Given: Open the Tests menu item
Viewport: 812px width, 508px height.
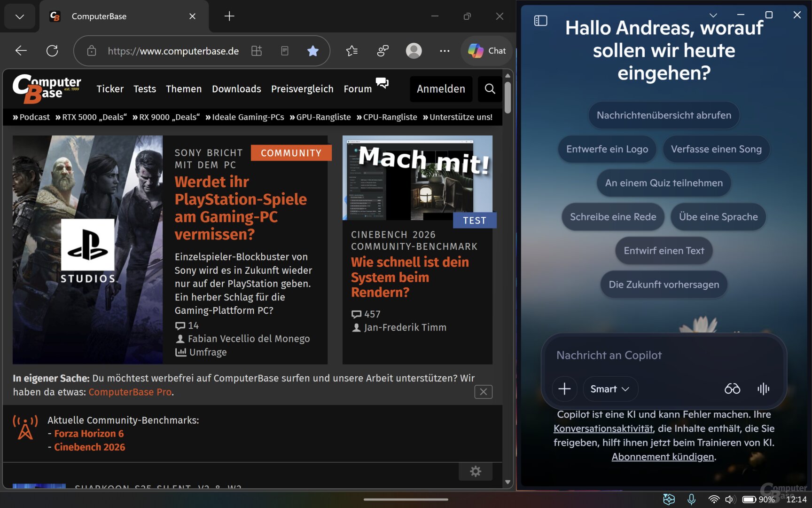Looking at the screenshot, I should tap(145, 89).
